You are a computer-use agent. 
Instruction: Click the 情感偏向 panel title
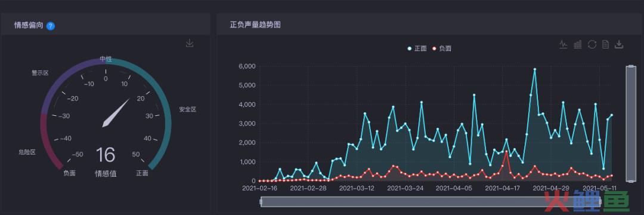(x=29, y=26)
